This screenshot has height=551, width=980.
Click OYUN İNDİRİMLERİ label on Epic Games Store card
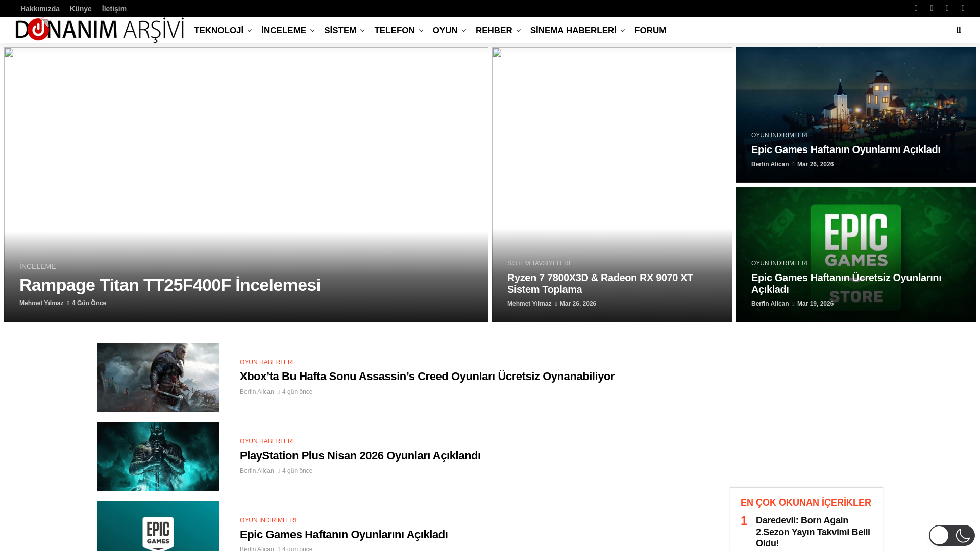(779, 263)
